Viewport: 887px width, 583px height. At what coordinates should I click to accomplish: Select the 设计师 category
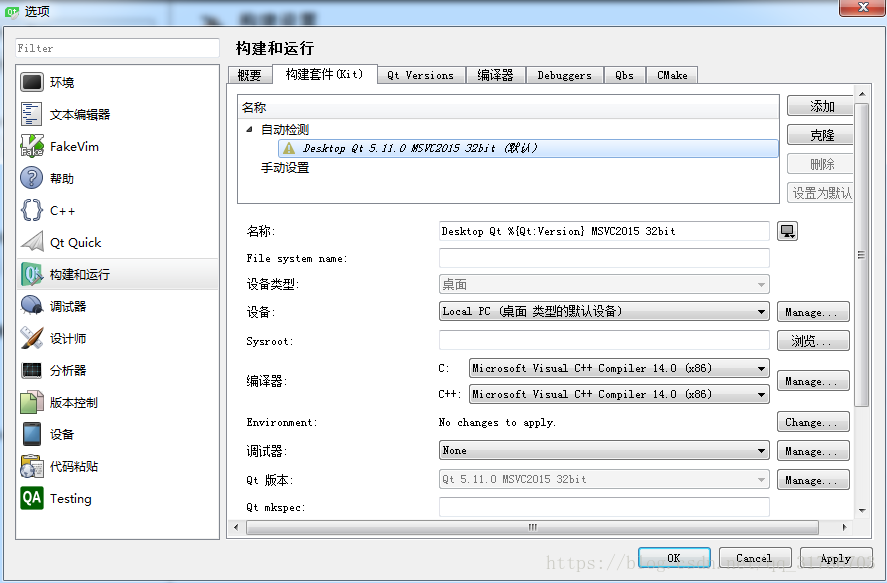pos(118,338)
